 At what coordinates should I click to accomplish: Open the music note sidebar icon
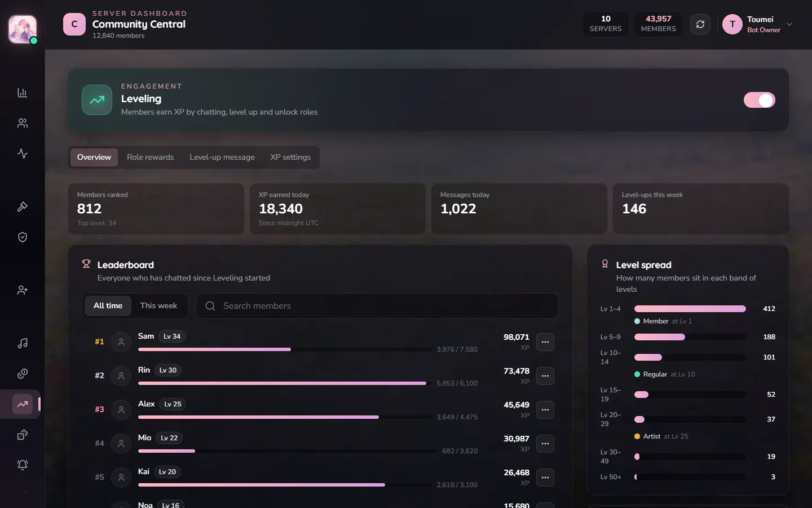(x=23, y=343)
